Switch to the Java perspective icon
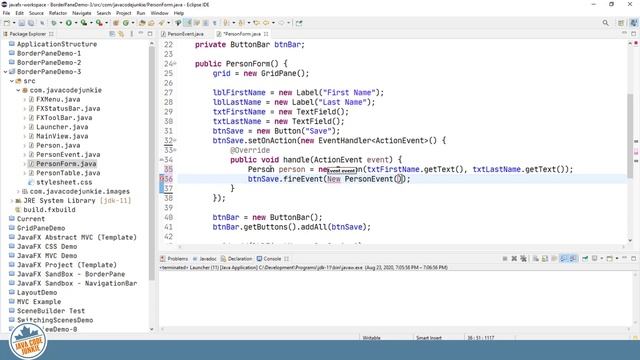 (x=634, y=23)
